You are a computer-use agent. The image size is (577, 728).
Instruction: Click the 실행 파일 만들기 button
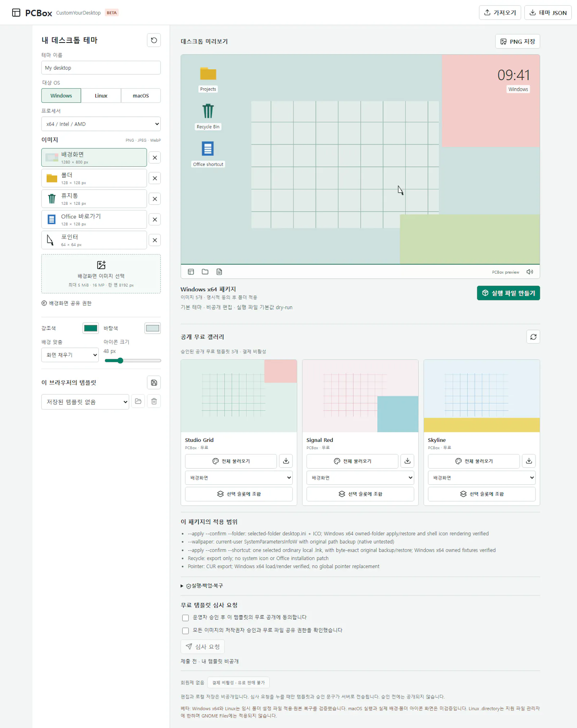click(x=508, y=293)
